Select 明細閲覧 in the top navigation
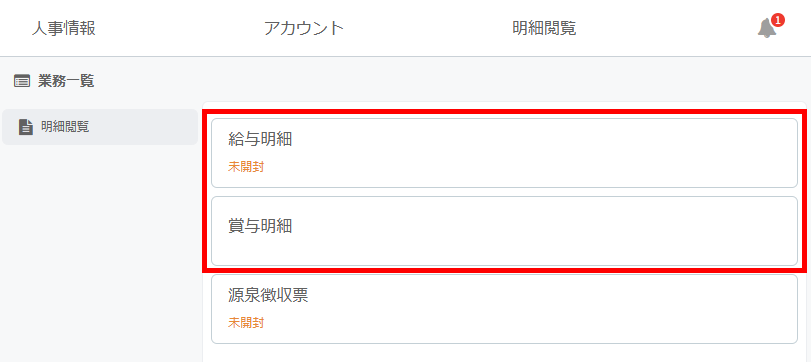This screenshot has height=362, width=811. [544, 28]
